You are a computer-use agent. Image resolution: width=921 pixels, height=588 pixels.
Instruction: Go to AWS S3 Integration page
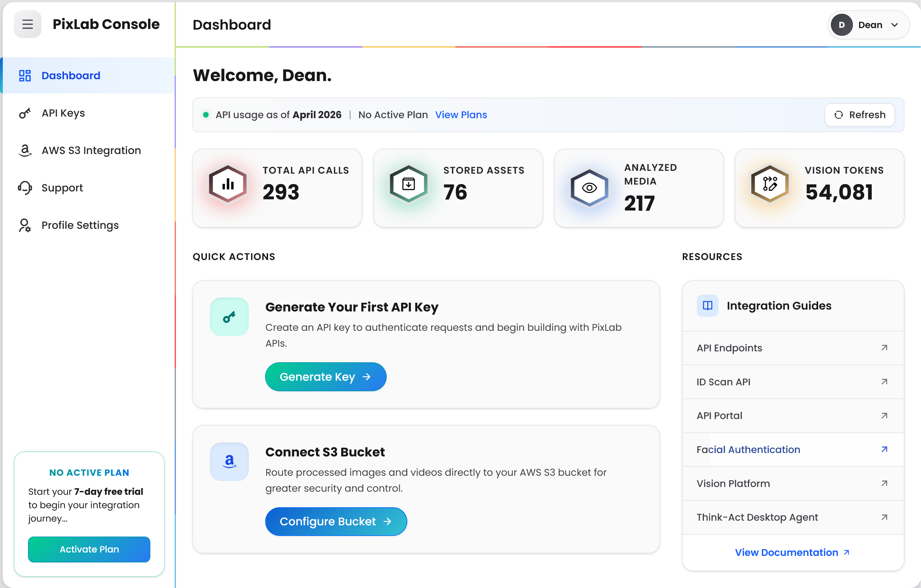pos(91,150)
